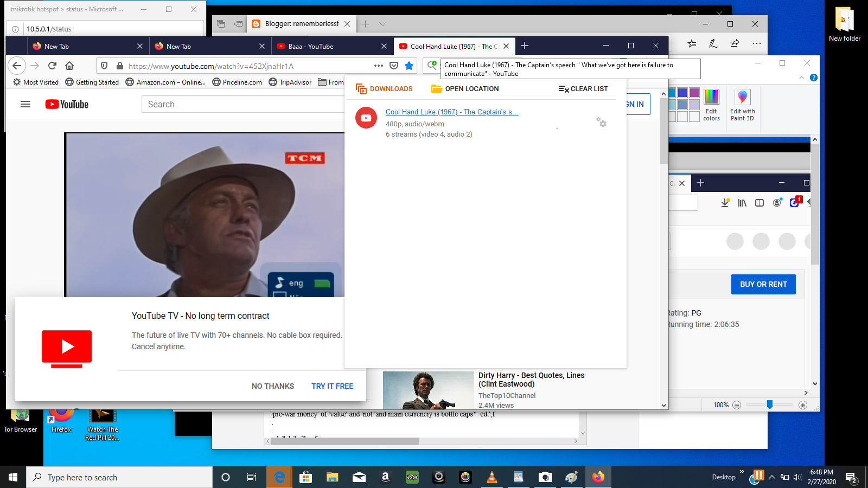Open Firefox account icon in rear toolbar
Screen dimensions: 868x488
point(777,202)
